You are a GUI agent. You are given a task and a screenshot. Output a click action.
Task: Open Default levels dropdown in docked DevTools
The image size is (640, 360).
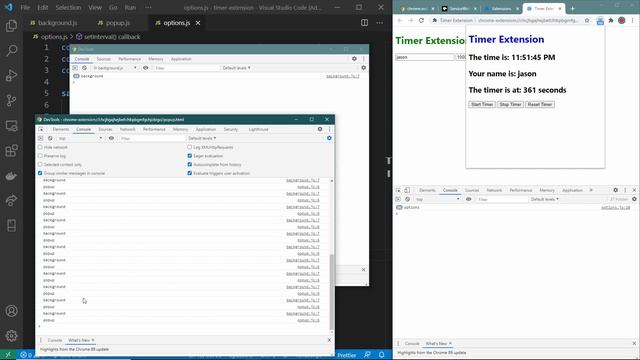coord(544,199)
